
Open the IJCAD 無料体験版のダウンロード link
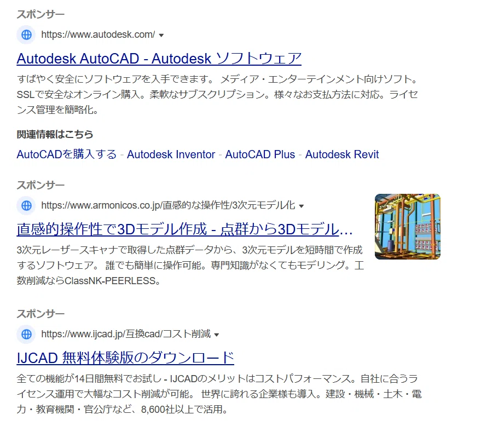pyautogui.click(x=125, y=358)
